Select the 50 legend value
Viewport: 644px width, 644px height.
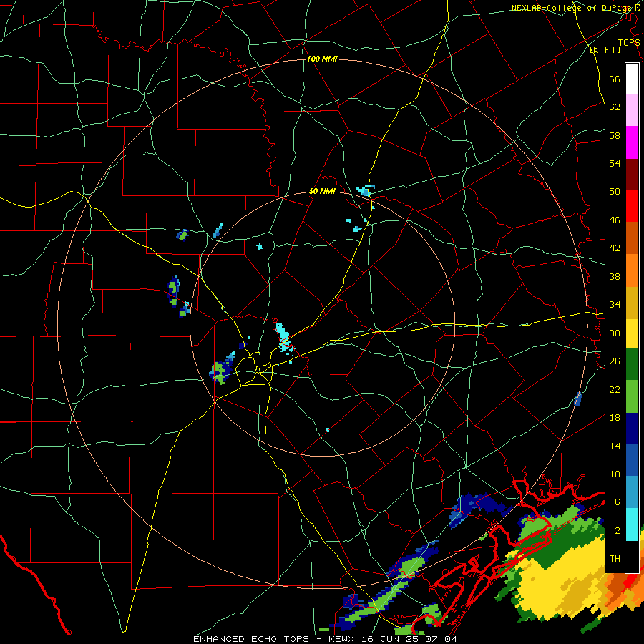615,192
